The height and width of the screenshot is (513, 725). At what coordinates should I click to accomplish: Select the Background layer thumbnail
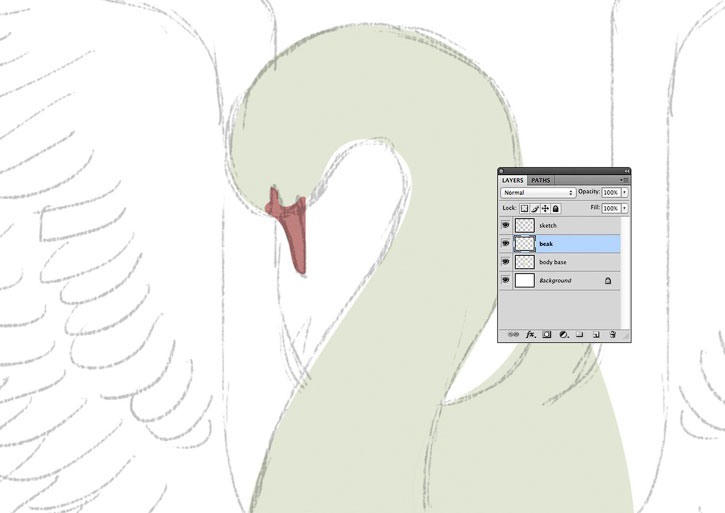coord(525,280)
